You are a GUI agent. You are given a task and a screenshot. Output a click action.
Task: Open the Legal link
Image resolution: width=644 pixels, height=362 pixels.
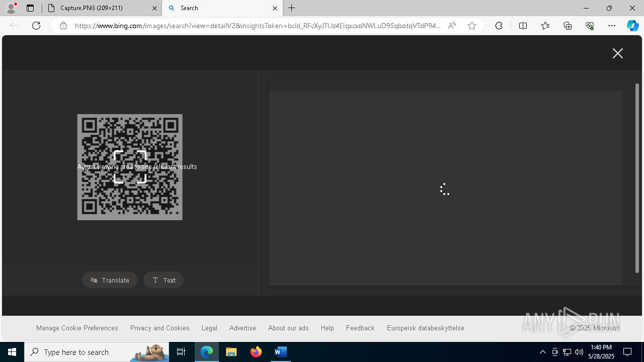pyautogui.click(x=209, y=328)
